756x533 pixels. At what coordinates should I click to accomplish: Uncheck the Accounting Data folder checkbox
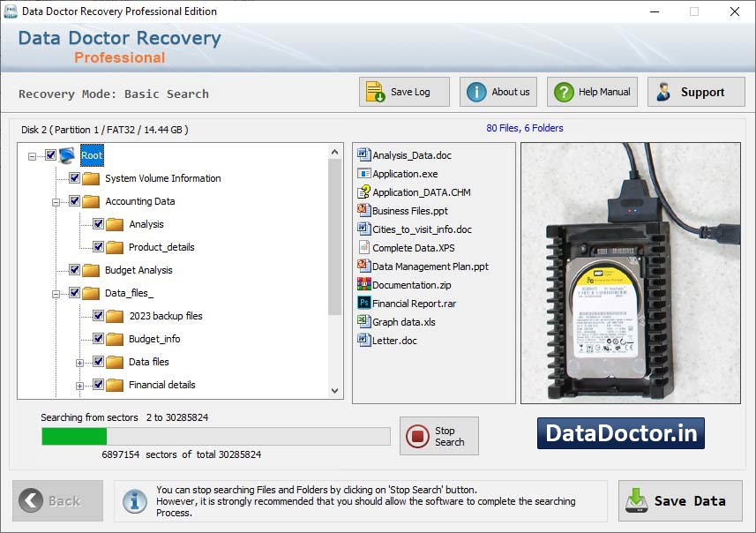tap(74, 200)
